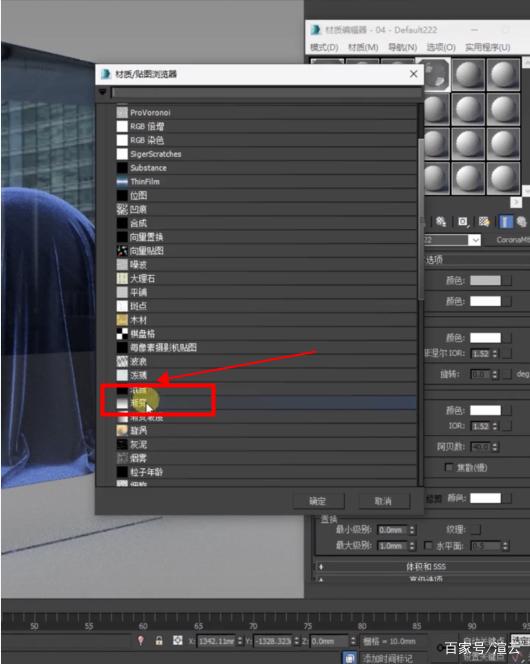530x664 pixels.
Task: Adjust the X coordinate spinner
Action: pyautogui.click(x=240, y=641)
